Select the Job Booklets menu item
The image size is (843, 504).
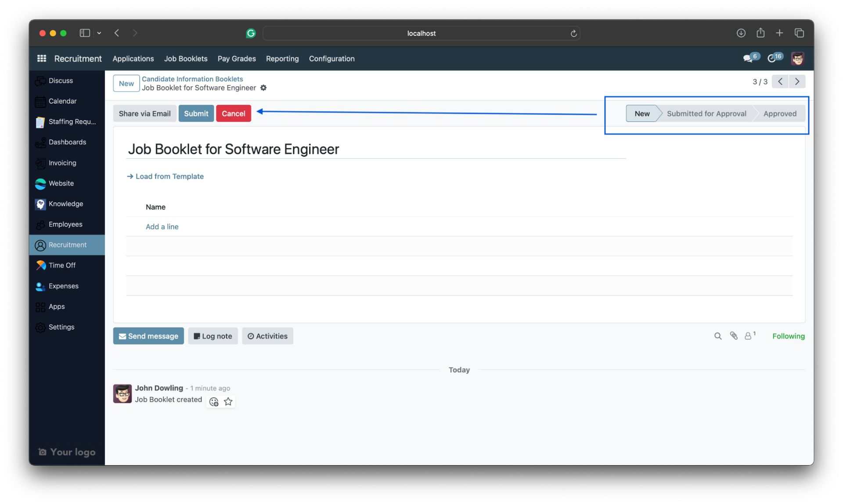pyautogui.click(x=186, y=59)
